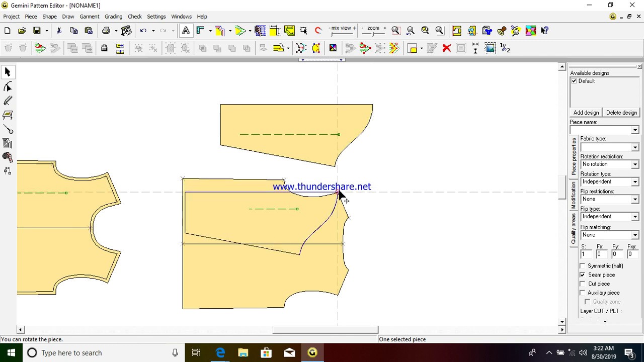Expand the save options dropdown arrow
The height and width of the screenshot is (362, 644).
pyautogui.click(x=47, y=31)
